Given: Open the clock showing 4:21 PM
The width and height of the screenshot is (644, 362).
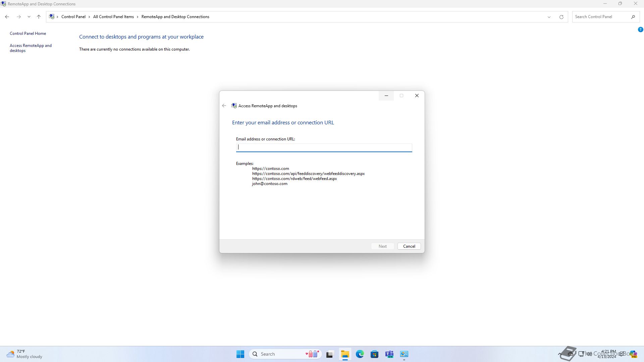Looking at the screenshot, I should [607, 354].
